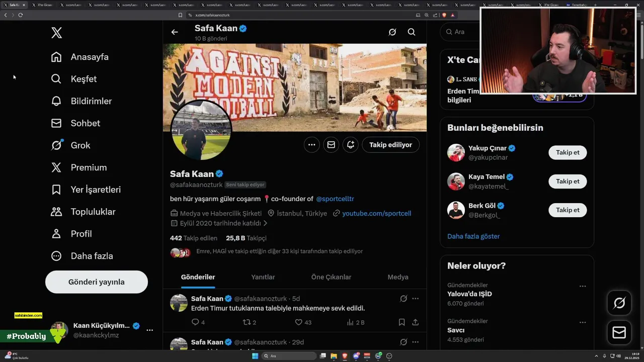
Task: Open 25,8 B Takipçi followers list
Action: 246,238
